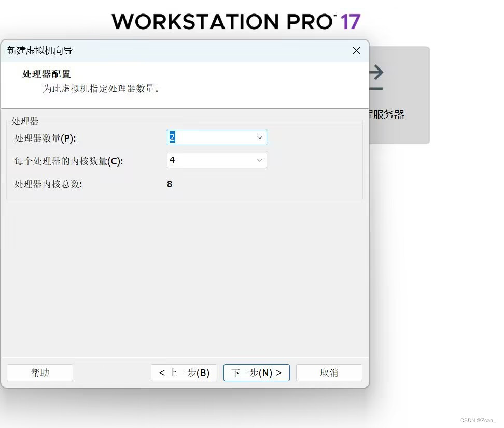Click the WORKSTATION PRO 17 logo
Image resolution: width=504 pixels, height=428 pixels.
236,22
